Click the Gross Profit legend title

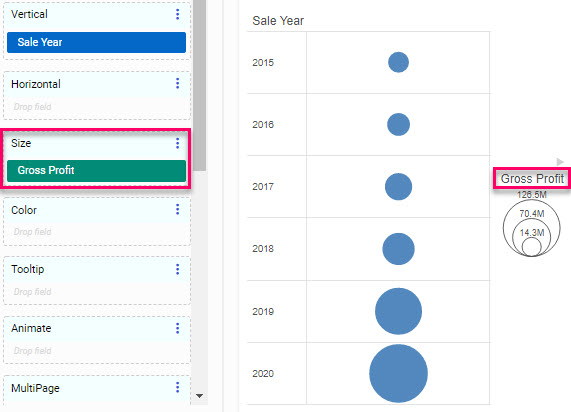tap(532, 178)
